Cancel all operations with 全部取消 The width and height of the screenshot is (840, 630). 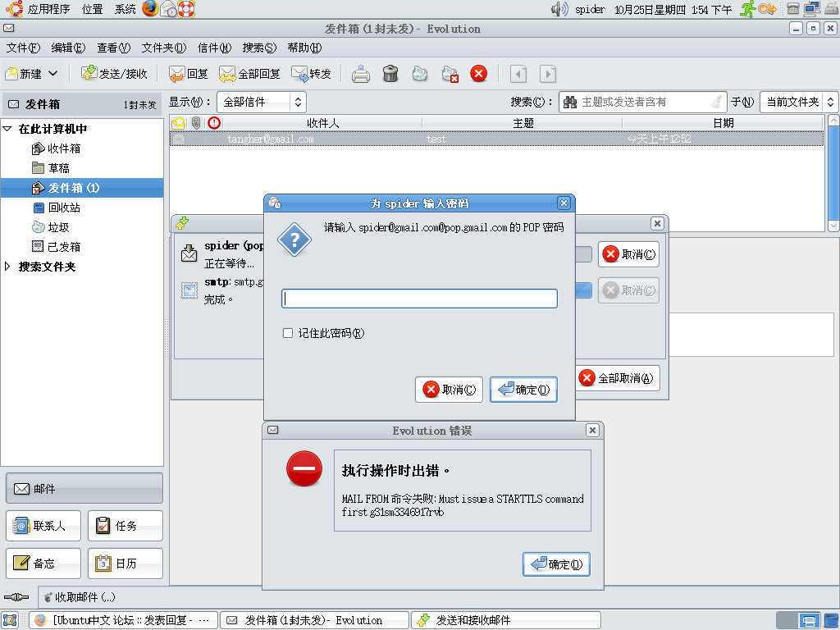618,378
